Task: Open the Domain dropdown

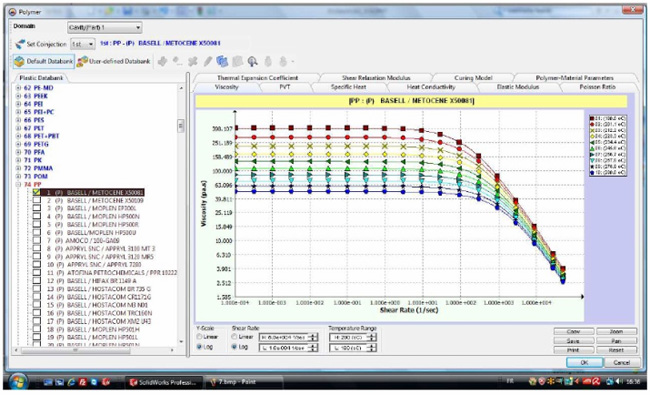Action: coord(104,28)
